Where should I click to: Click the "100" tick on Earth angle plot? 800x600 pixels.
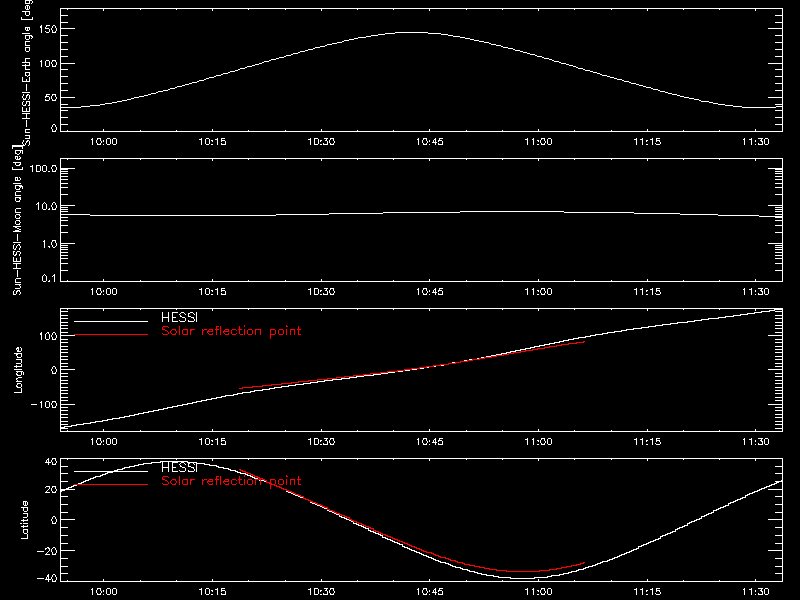(x=48, y=63)
